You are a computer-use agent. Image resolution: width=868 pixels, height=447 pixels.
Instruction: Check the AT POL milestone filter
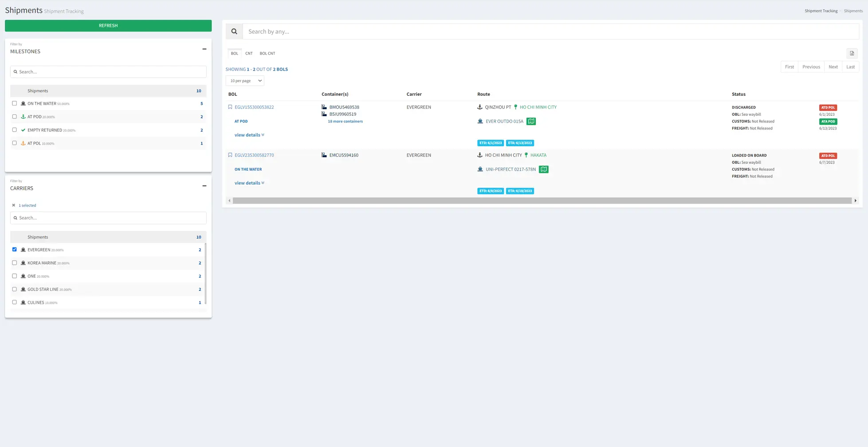(x=15, y=143)
